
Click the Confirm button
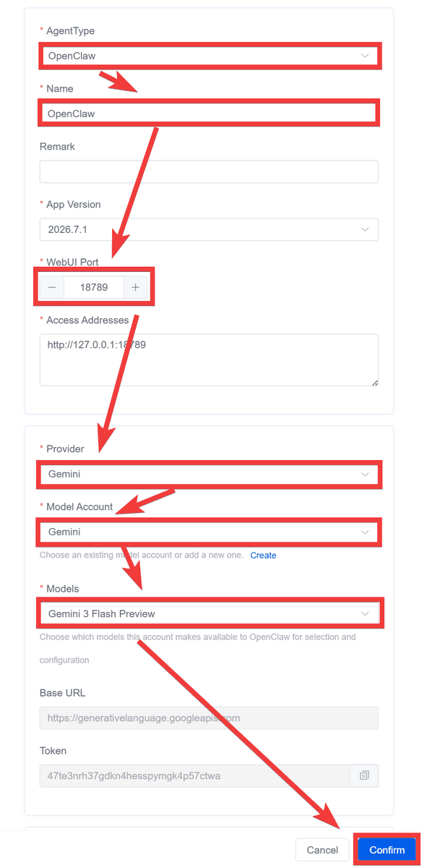(x=387, y=850)
